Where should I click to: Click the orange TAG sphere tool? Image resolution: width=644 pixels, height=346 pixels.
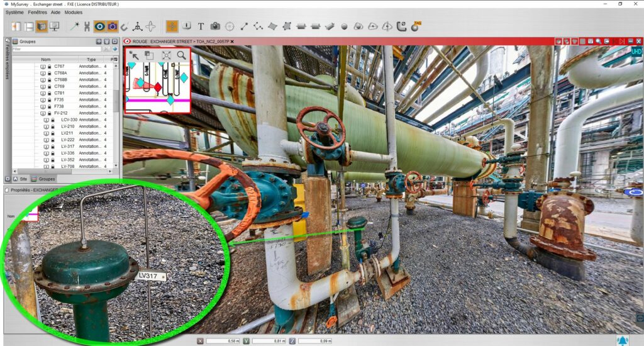416,26
